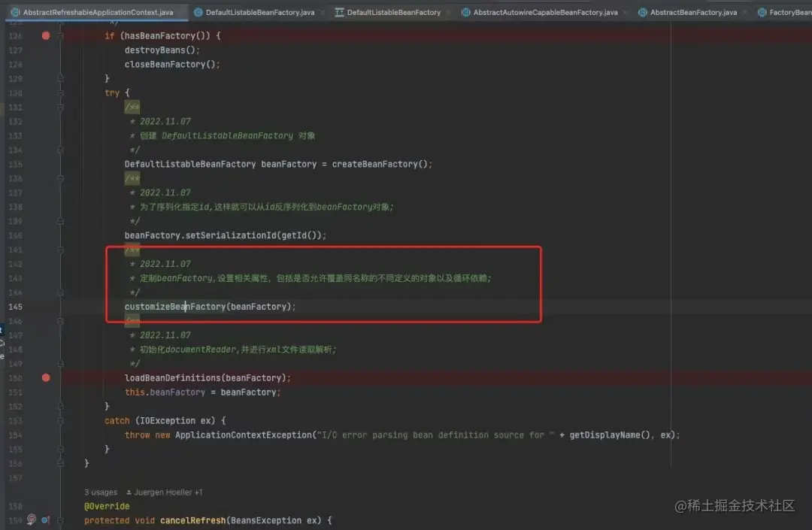Viewport: 812px width, 530px height.
Task: Click line number 145 in the gutter
Action: pyautogui.click(x=16, y=307)
